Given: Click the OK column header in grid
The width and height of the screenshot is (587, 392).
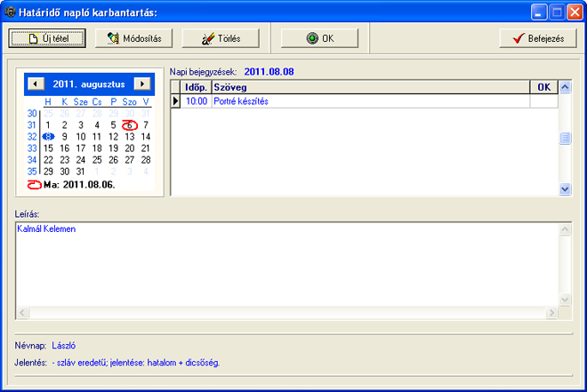Looking at the screenshot, I should (544, 87).
